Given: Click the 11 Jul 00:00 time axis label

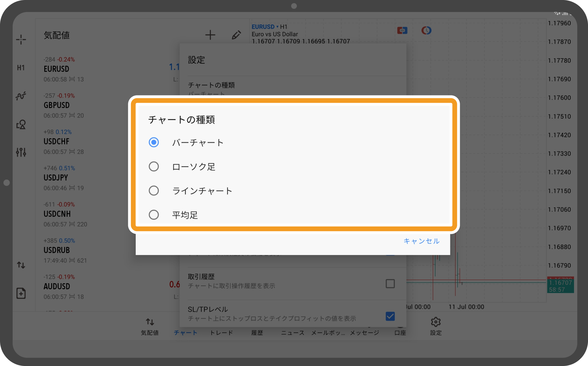Looking at the screenshot, I should 466,307.
